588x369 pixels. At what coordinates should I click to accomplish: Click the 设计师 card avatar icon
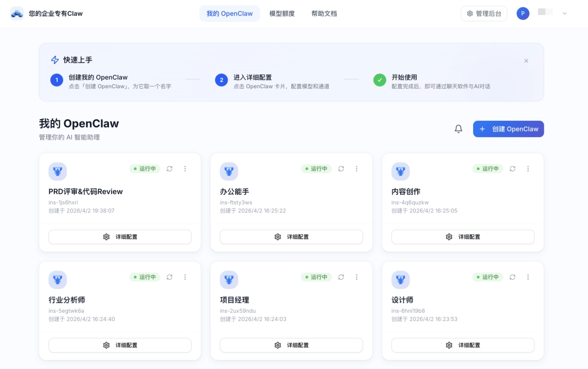tap(401, 279)
